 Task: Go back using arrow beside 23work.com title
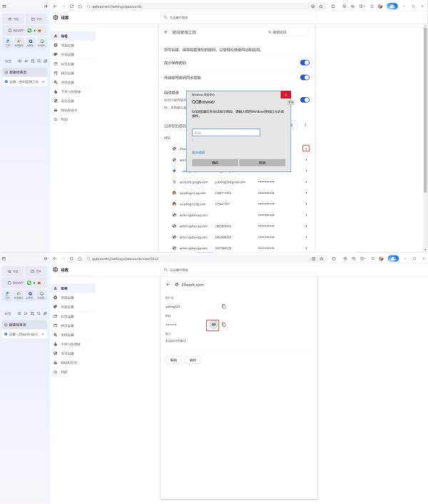(x=167, y=284)
